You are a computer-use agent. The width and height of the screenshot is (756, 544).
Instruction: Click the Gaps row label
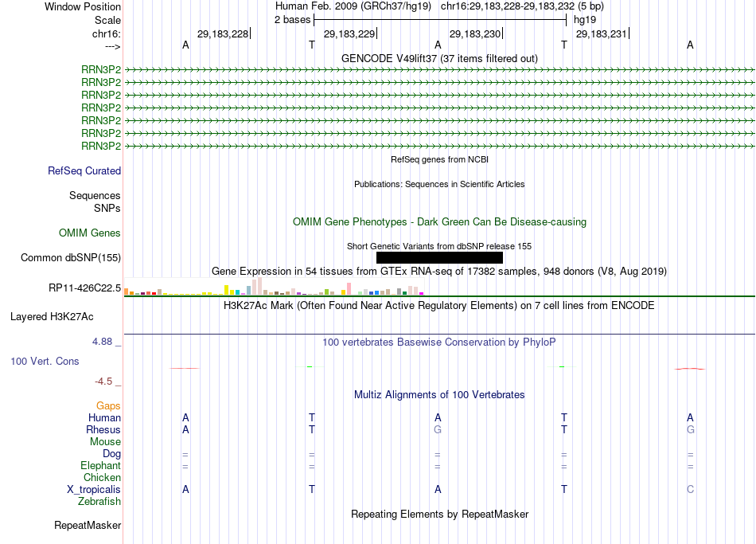tap(108, 406)
